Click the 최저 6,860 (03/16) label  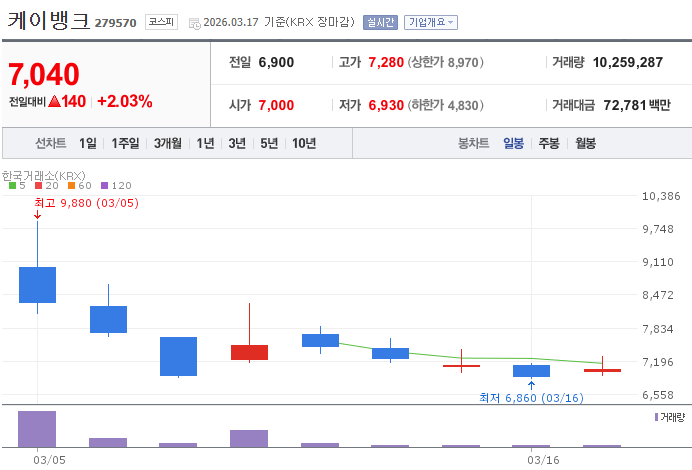pos(531,398)
